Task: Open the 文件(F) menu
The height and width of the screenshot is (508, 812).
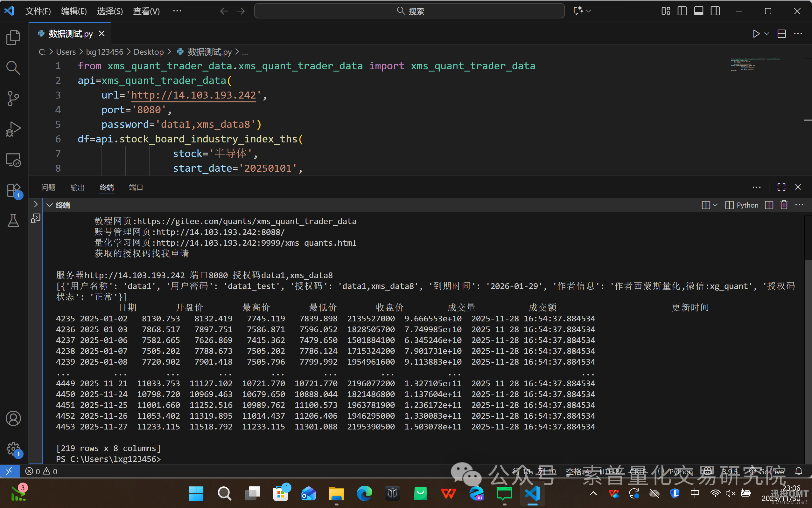Action: [38, 11]
